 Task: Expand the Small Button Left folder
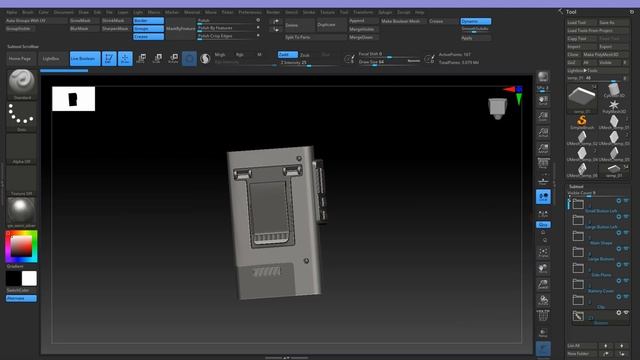[578, 204]
